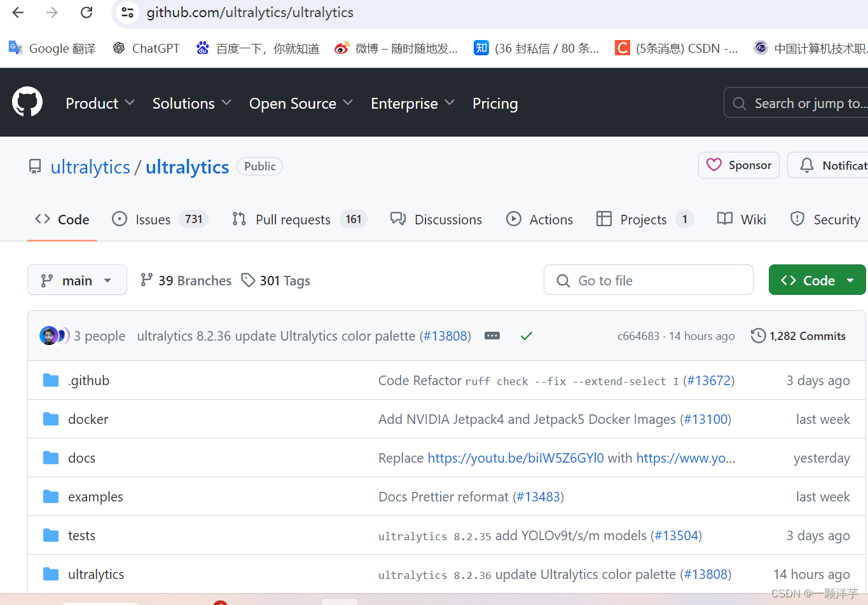Open pull request #13672 link
Image resolution: width=868 pixels, height=605 pixels.
pos(708,380)
